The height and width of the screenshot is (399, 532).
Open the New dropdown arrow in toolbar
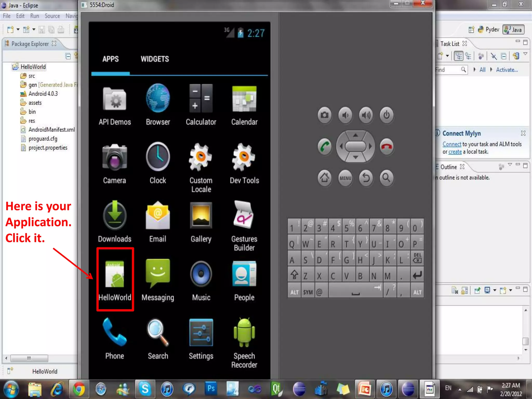click(18, 29)
